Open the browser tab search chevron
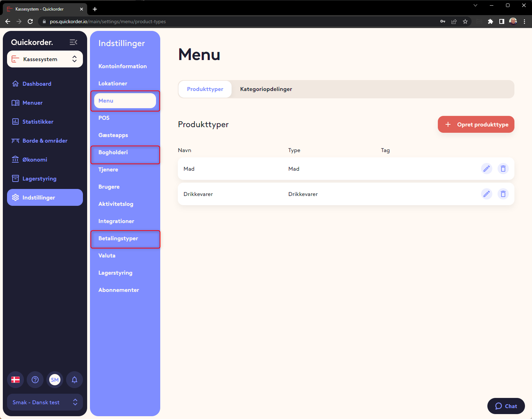The width and height of the screenshot is (532, 419). pyautogui.click(x=475, y=5)
